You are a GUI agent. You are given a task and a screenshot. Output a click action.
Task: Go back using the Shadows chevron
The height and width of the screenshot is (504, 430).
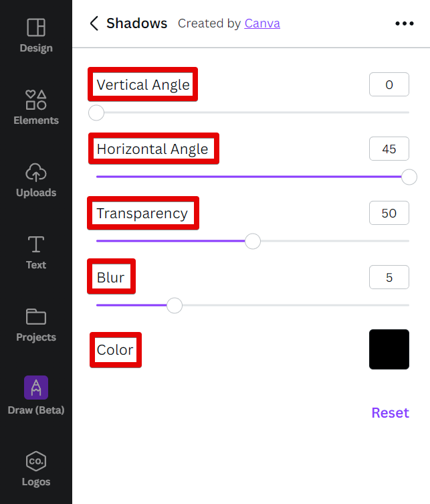click(94, 23)
